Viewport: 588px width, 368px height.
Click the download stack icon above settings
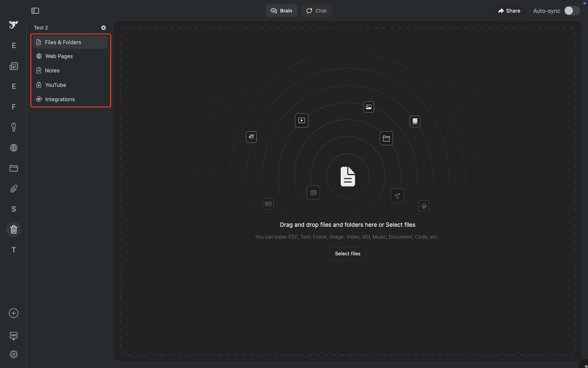pos(13,336)
